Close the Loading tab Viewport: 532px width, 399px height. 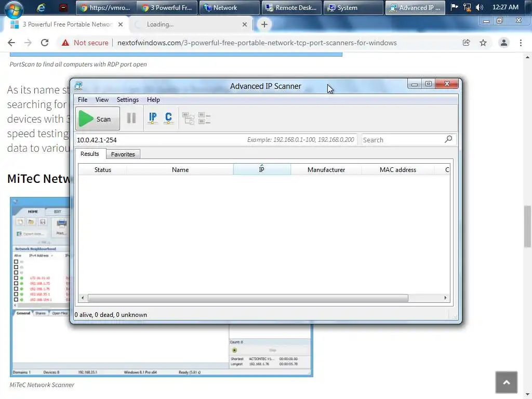click(245, 24)
